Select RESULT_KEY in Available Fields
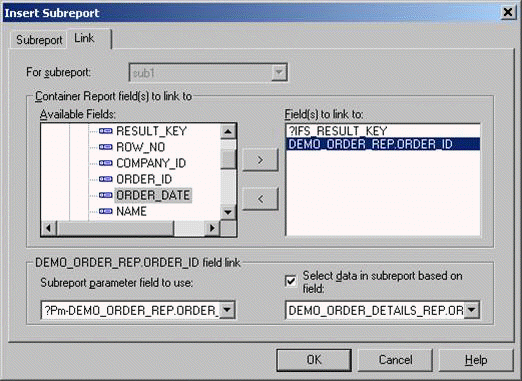The height and width of the screenshot is (381, 522). [x=151, y=131]
